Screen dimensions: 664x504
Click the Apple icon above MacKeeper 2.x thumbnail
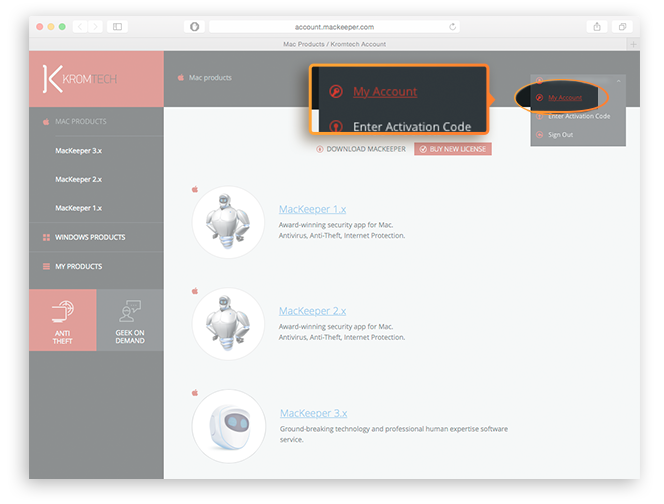click(x=195, y=291)
